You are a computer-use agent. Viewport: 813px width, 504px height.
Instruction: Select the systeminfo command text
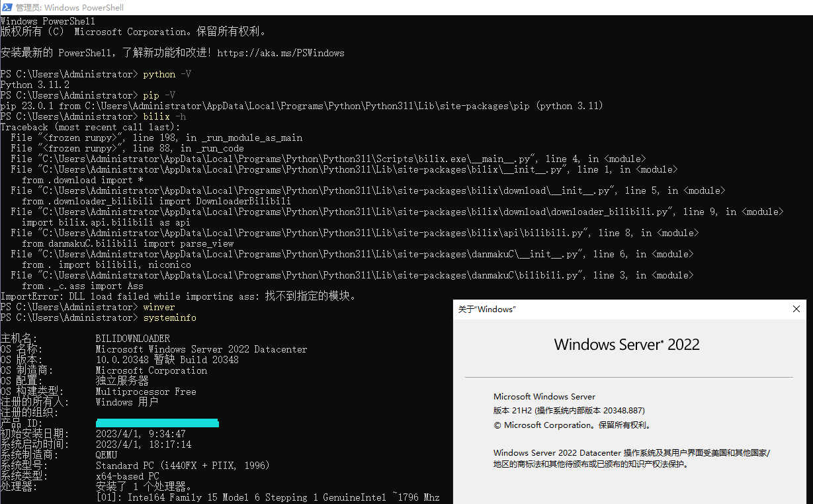[169, 317]
